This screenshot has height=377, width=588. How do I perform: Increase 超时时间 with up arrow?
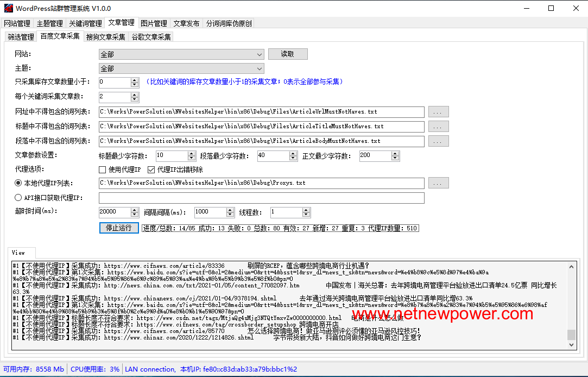click(x=135, y=210)
